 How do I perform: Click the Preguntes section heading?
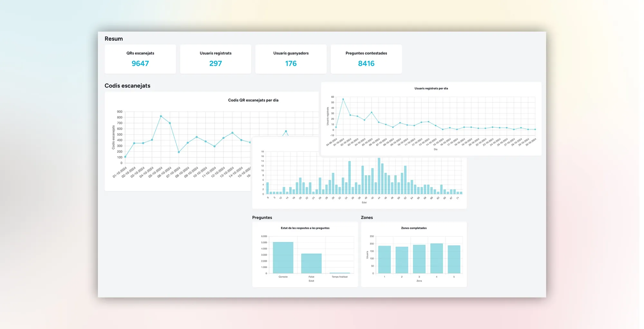[262, 218]
